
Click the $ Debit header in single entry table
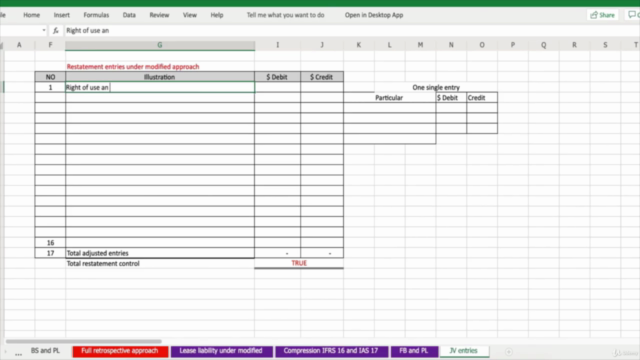pyautogui.click(x=451, y=98)
